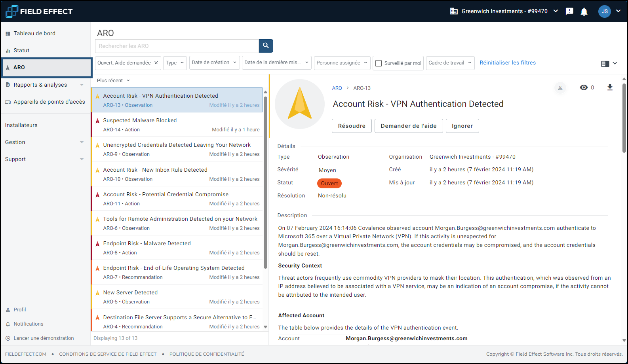
Task: Expand the Support menu arrow
Action: 82,159
